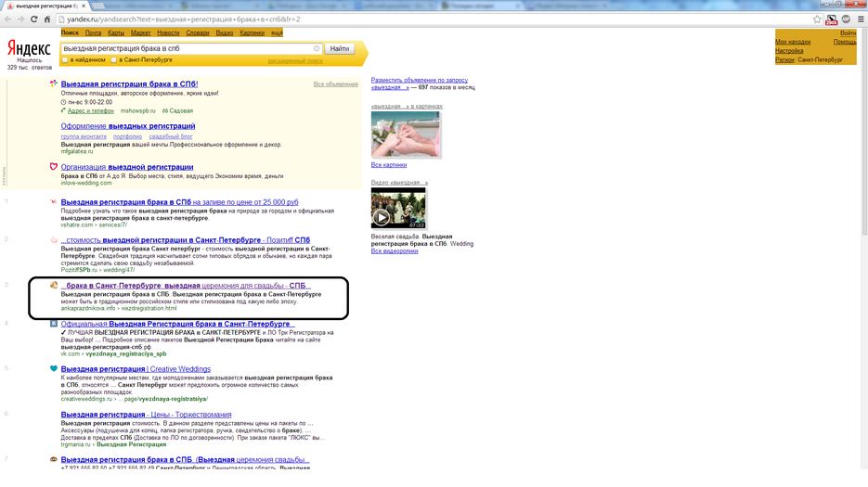Bookmark this page with the star icon

(817, 19)
